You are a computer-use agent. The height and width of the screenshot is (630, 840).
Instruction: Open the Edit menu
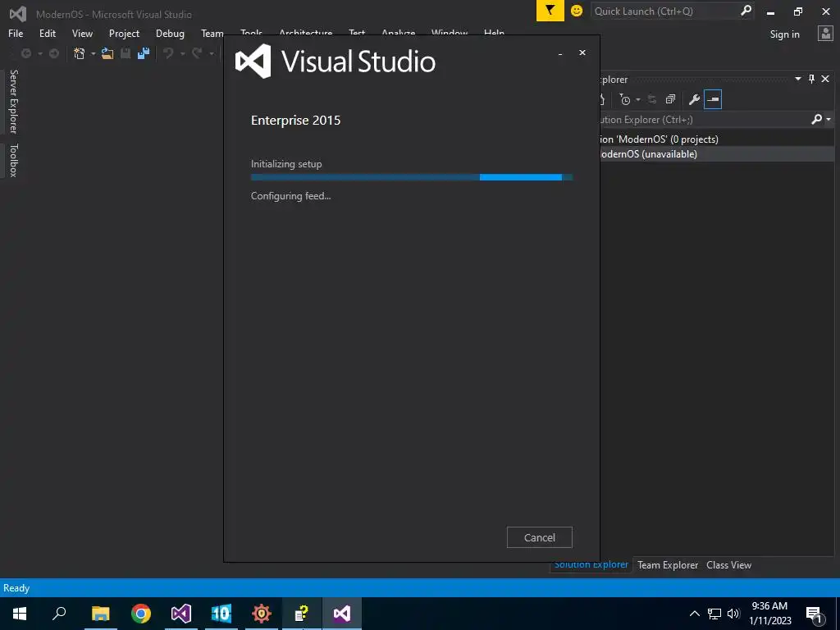click(47, 33)
